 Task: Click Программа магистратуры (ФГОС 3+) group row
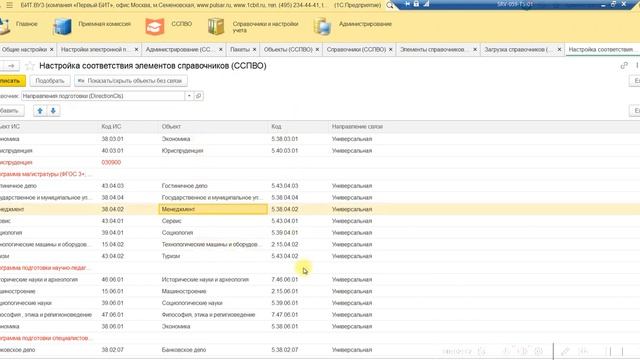click(x=45, y=174)
